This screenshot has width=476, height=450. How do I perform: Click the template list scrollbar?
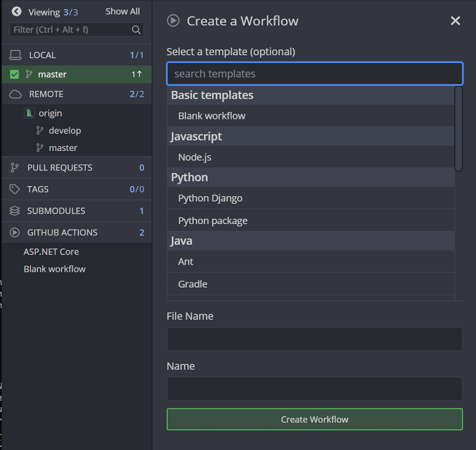458,129
